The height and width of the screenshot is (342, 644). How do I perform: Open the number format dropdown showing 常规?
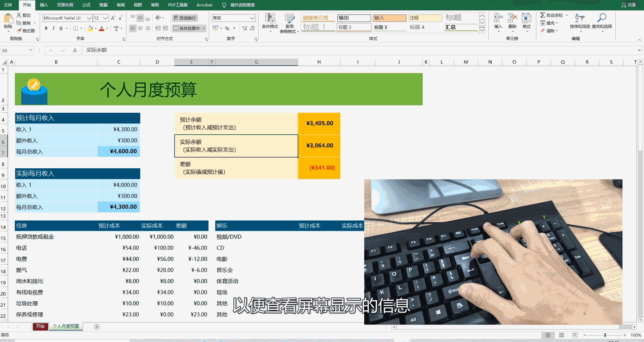pyautogui.click(x=252, y=18)
